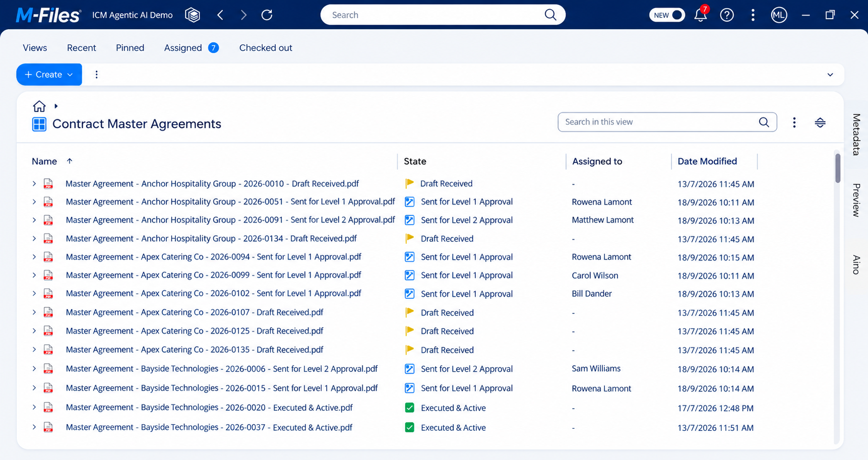Click the list vertical scrollbar thumb
Viewport: 868px width, 460px height.
click(x=838, y=168)
